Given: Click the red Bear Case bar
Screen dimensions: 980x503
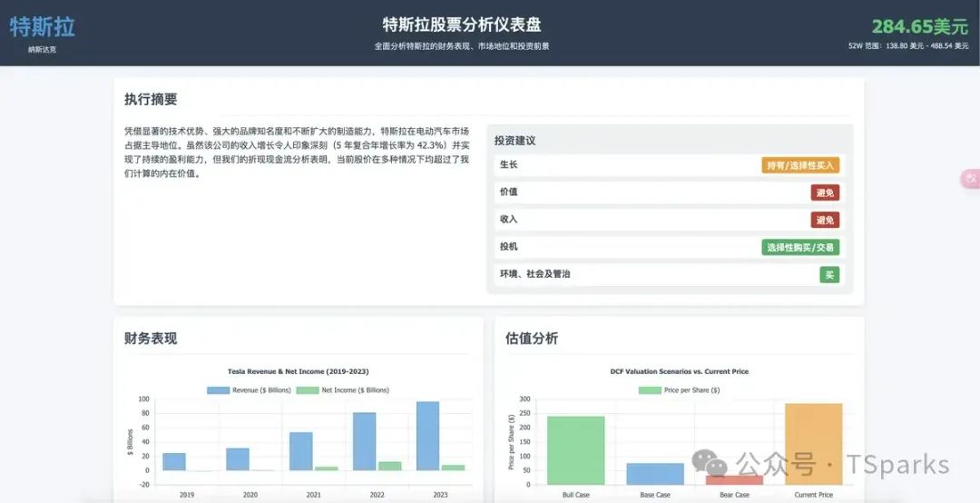Looking at the screenshot, I should (x=734, y=480).
